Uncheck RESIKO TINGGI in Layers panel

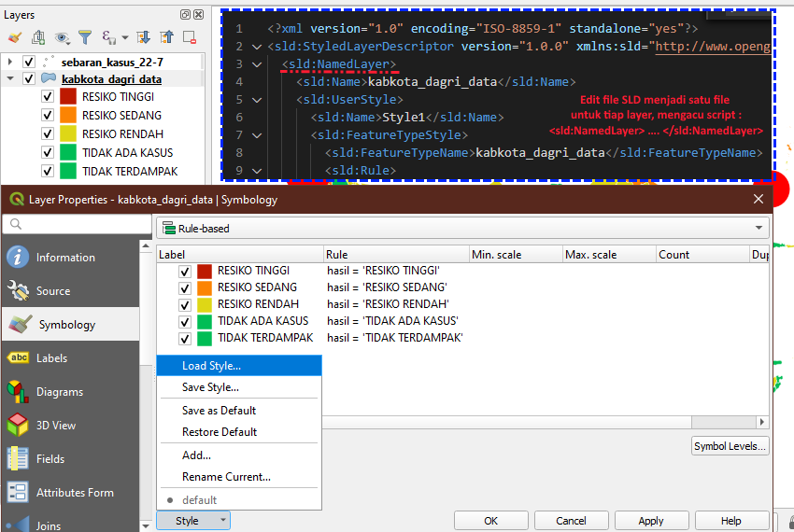point(48,97)
